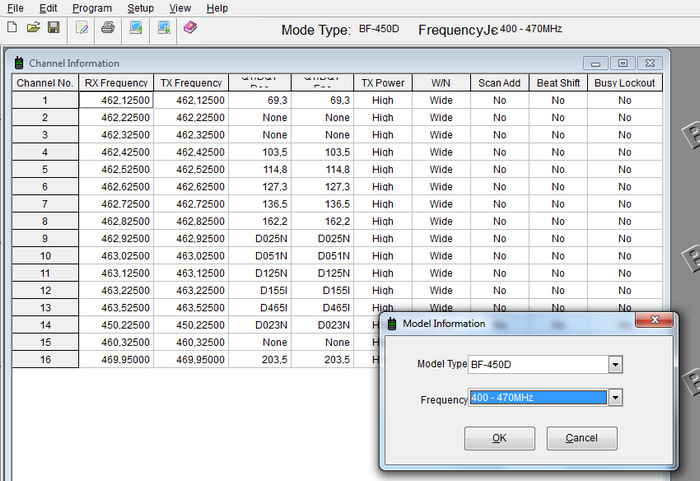Click the TX Power column header

[383, 83]
